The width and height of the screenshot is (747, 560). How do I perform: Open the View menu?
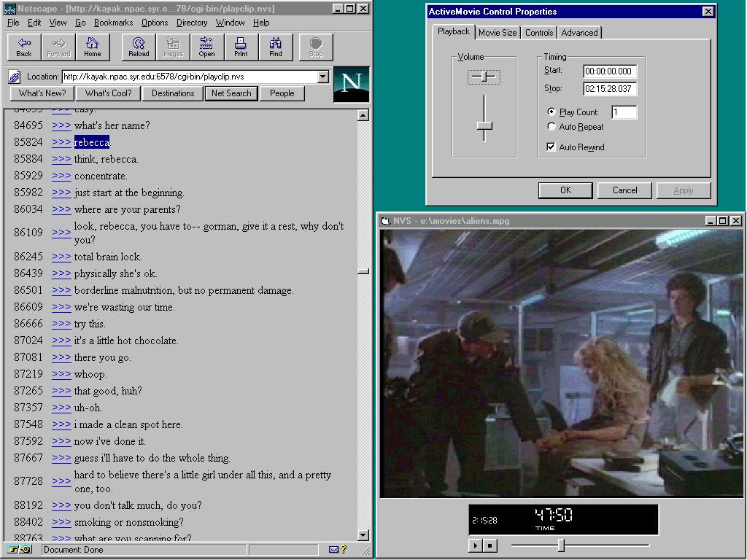point(58,23)
